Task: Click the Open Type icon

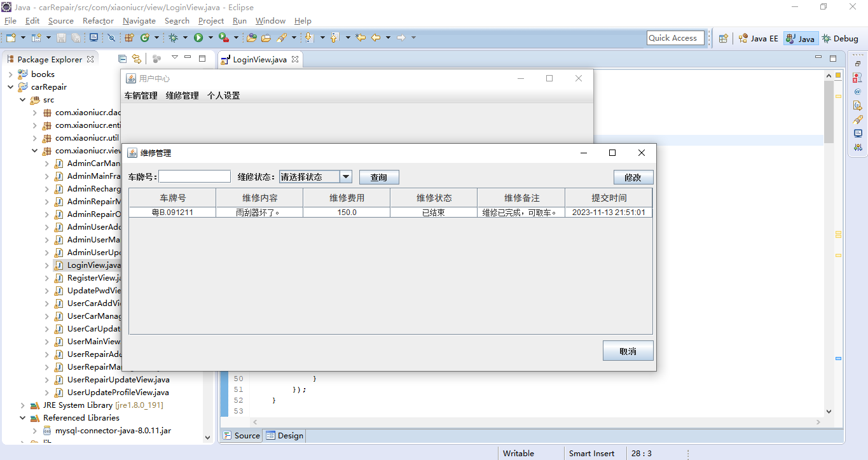Action: point(252,38)
